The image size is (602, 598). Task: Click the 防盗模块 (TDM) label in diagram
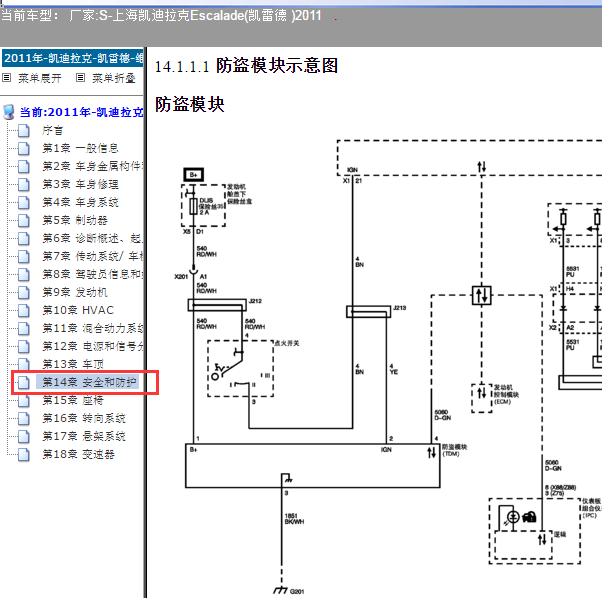click(454, 450)
